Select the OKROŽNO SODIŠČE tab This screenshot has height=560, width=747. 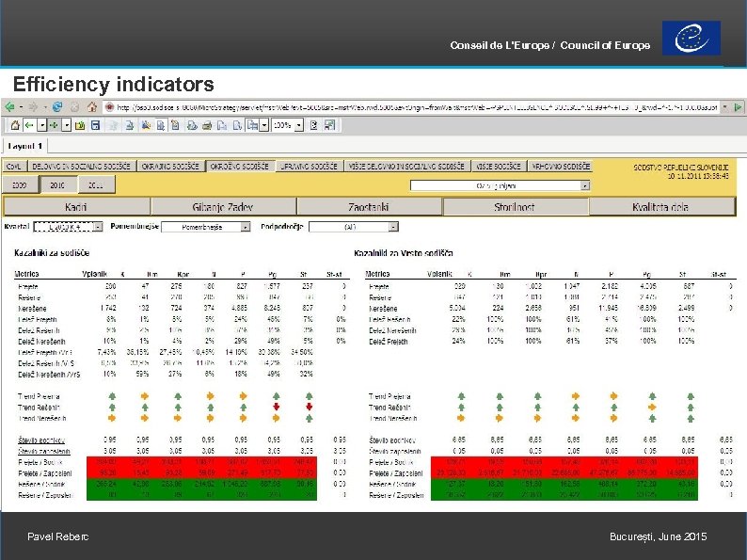240,167
